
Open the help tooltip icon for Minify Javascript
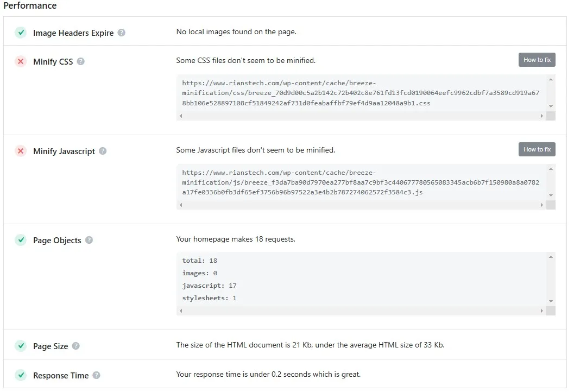[x=103, y=151]
